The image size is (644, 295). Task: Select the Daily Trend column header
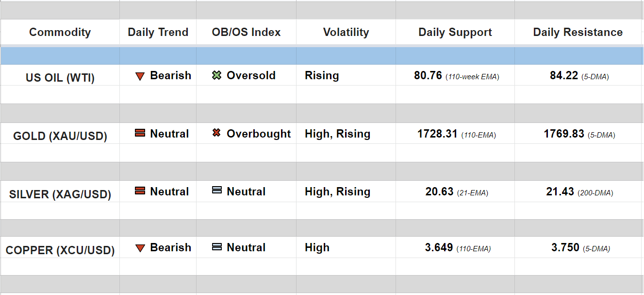(x=158, y=32)
